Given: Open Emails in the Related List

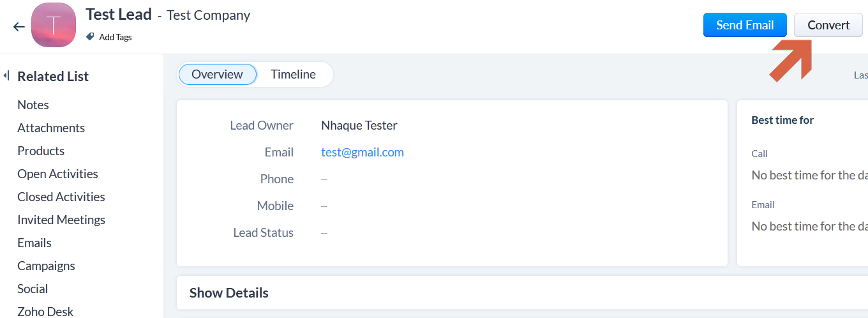Looking at the screenshot, I should (x=34, y=243).
